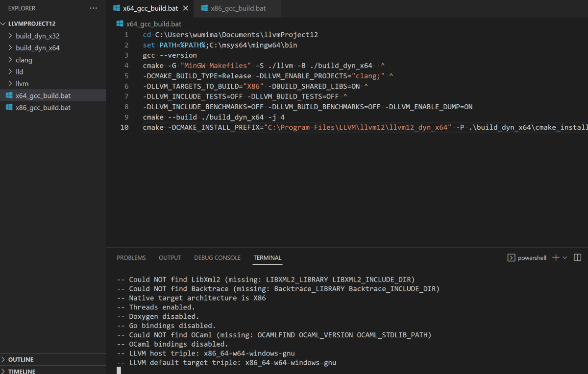Open Explorer more actions ellipsis menu

point(94,8)
